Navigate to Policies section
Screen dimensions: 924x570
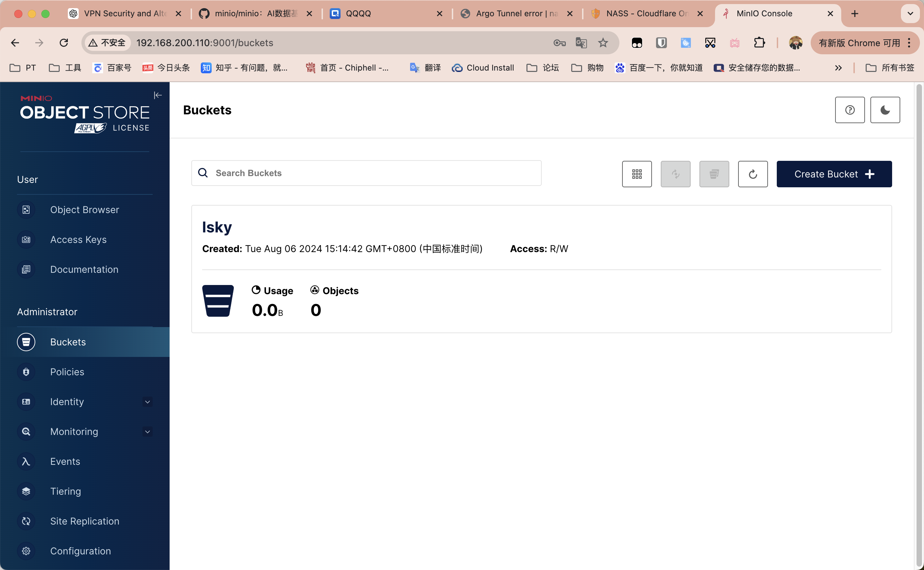pyautogui.click(x=67, y=372)
